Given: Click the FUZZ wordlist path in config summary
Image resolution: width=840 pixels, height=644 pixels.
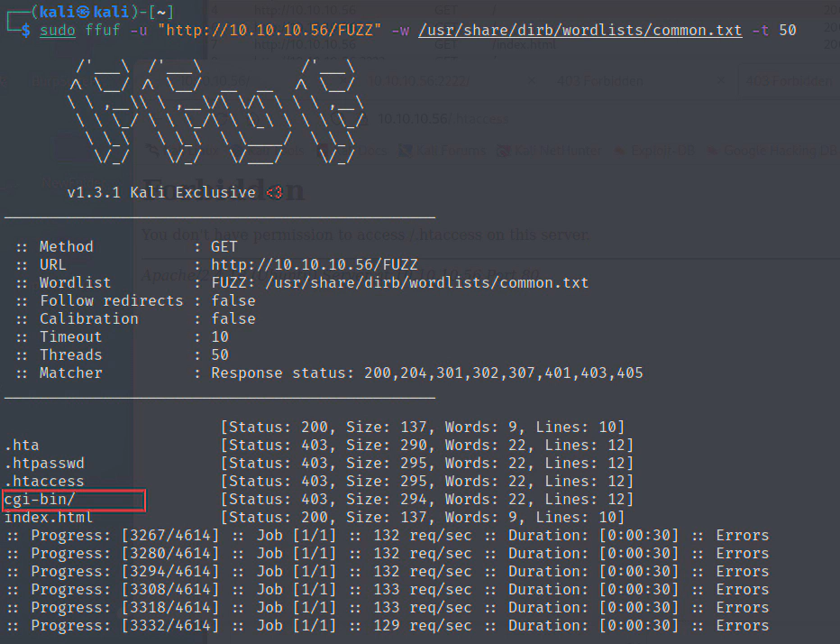Looking at the screenshot, I should coord(399,282).
